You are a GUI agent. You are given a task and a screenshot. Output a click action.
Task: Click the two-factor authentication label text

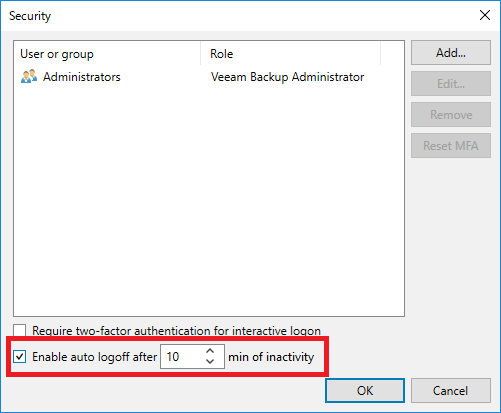click(x=176, y=331)
